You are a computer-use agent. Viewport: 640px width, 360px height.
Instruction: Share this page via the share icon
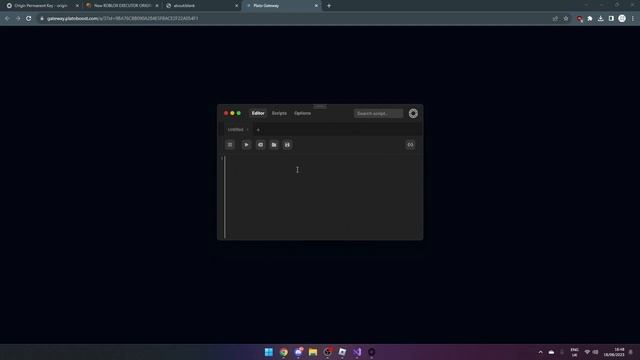(555, 18)
